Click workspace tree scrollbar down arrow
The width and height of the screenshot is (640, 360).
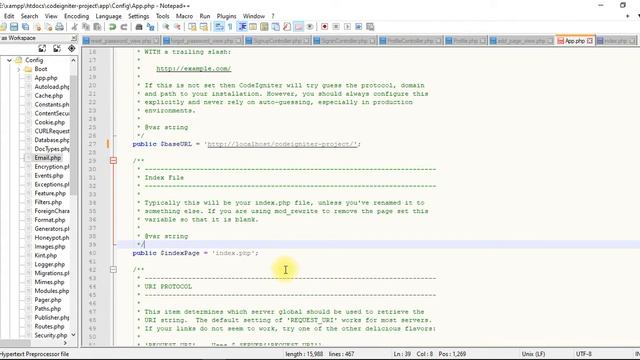pos(73,335)
